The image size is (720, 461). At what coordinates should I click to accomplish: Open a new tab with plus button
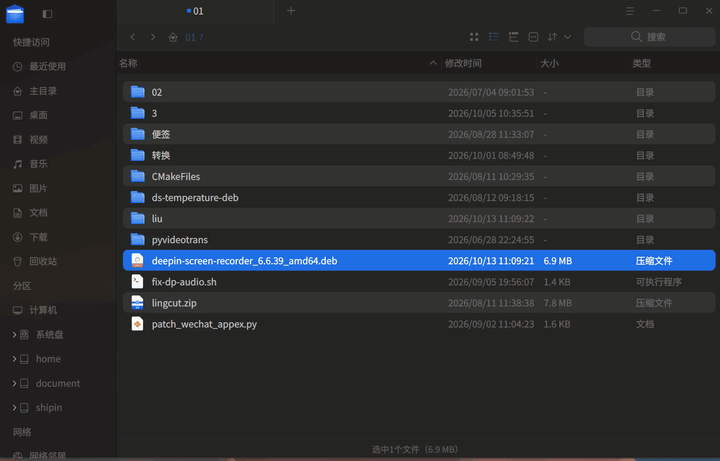[291, 11]
